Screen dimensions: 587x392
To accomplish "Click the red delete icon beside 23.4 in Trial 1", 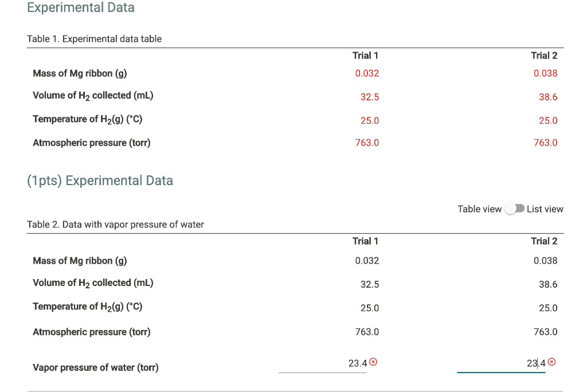I will (x=374, y=361).
